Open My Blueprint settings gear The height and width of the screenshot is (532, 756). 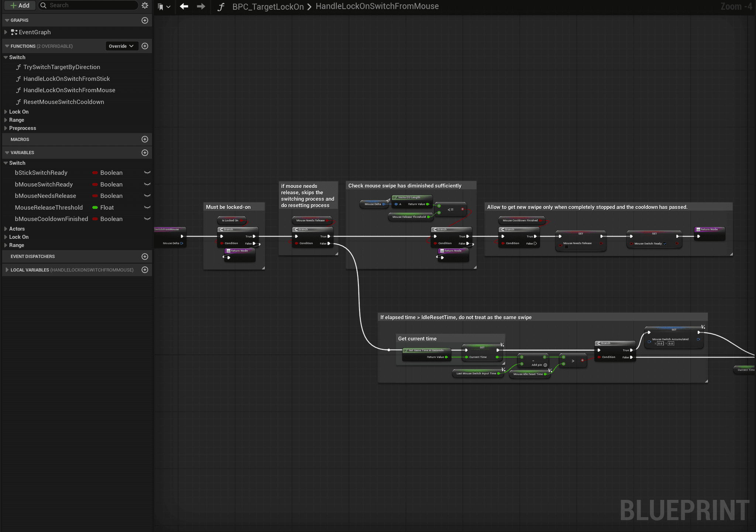pyautogui.click(x=145, y=5)
